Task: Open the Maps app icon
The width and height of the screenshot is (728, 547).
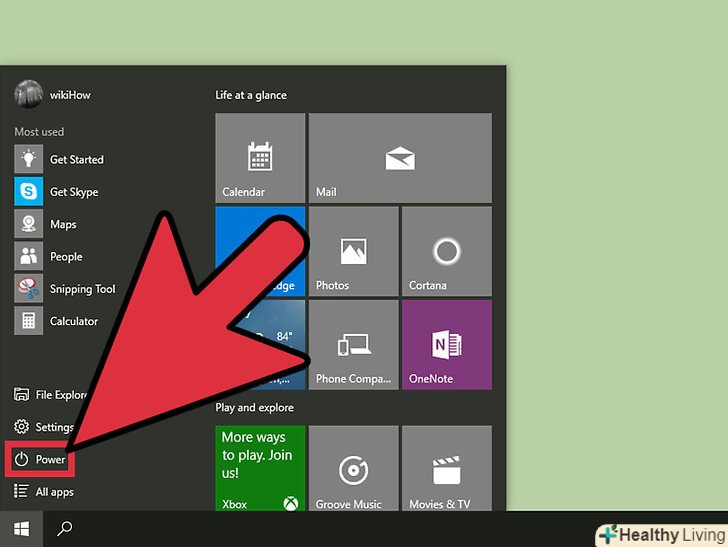Action: click(28, 223)
